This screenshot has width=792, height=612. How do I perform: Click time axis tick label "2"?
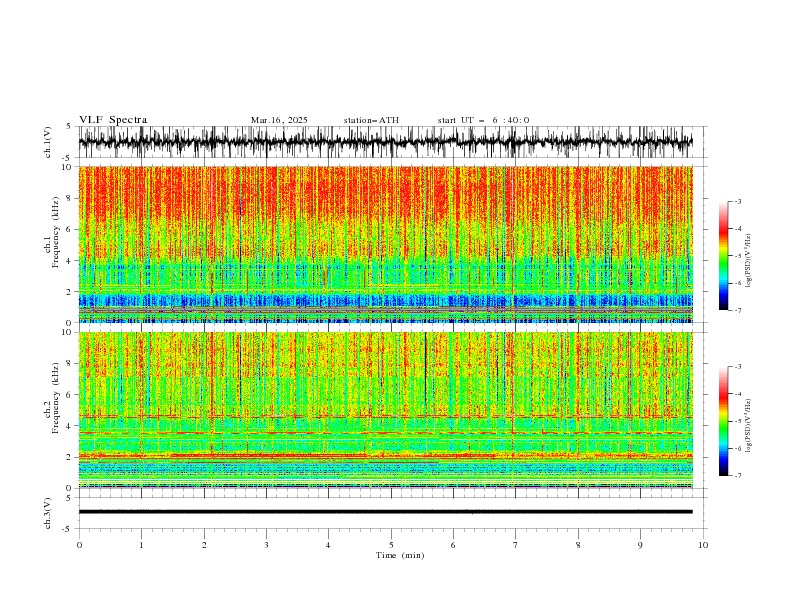point(204,545)
